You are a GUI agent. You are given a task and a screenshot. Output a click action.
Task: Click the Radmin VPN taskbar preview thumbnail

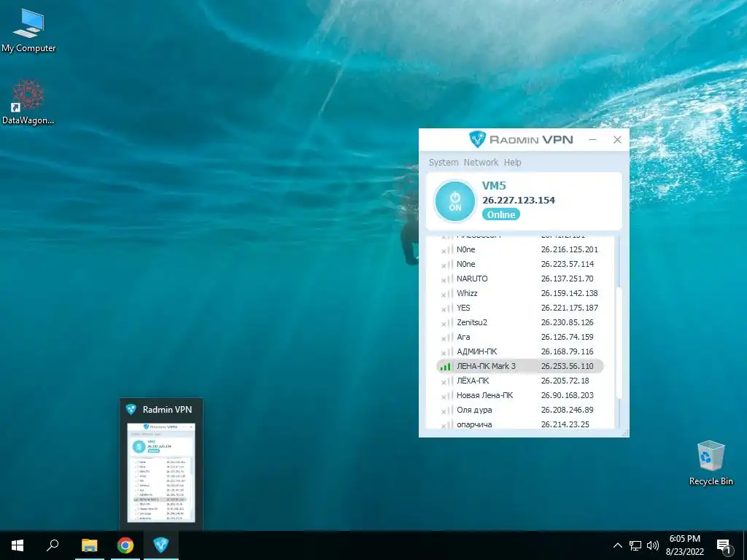point(161,472)
